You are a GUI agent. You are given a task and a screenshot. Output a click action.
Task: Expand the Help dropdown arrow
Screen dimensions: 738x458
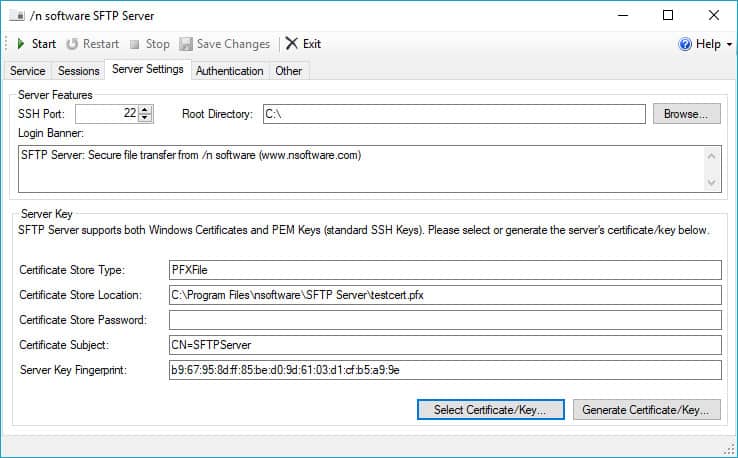coord(730,44)
